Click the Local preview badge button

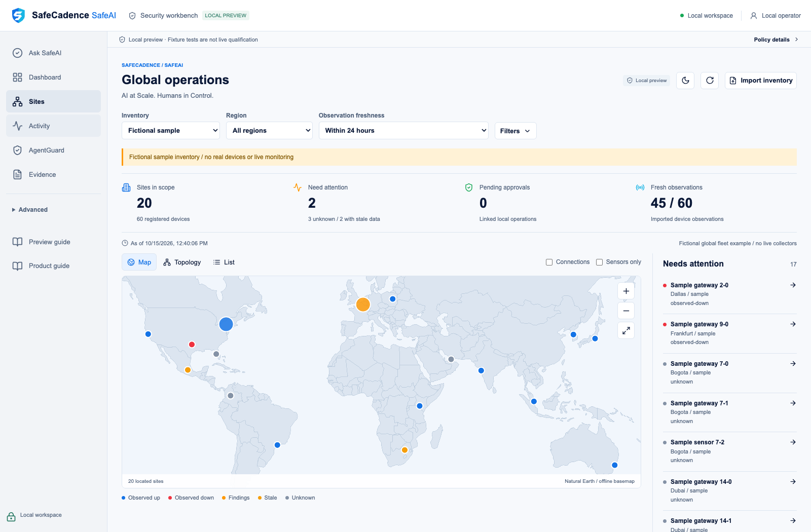647,81
